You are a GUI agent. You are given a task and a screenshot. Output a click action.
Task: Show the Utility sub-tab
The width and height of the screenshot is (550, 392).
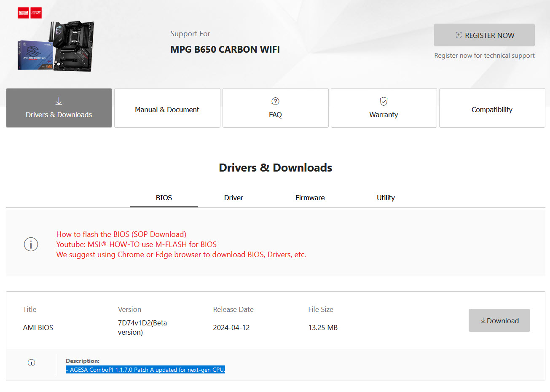point(386,198)
